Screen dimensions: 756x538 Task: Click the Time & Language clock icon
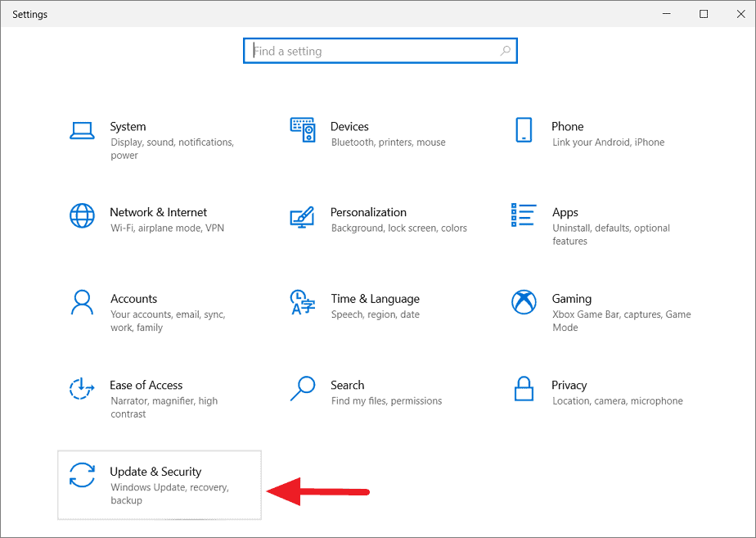pyautogui.click(x=302, y=302)
